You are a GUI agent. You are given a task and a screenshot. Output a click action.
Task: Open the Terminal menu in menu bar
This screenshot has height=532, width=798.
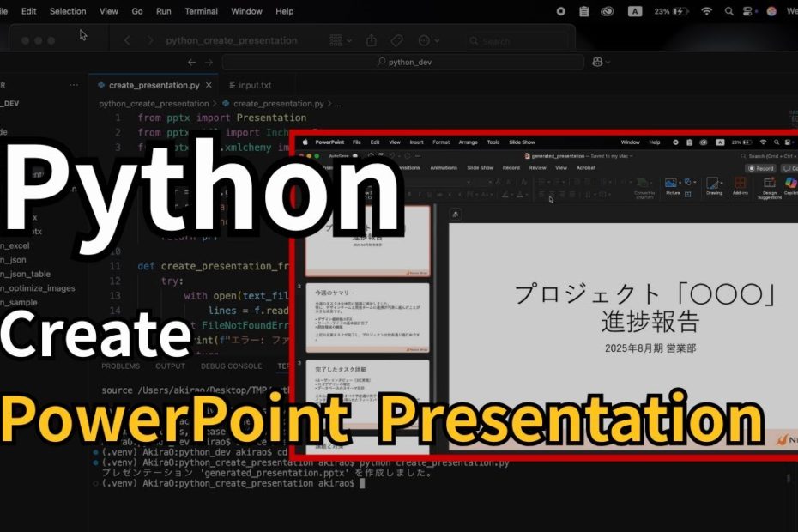[201, 11]
